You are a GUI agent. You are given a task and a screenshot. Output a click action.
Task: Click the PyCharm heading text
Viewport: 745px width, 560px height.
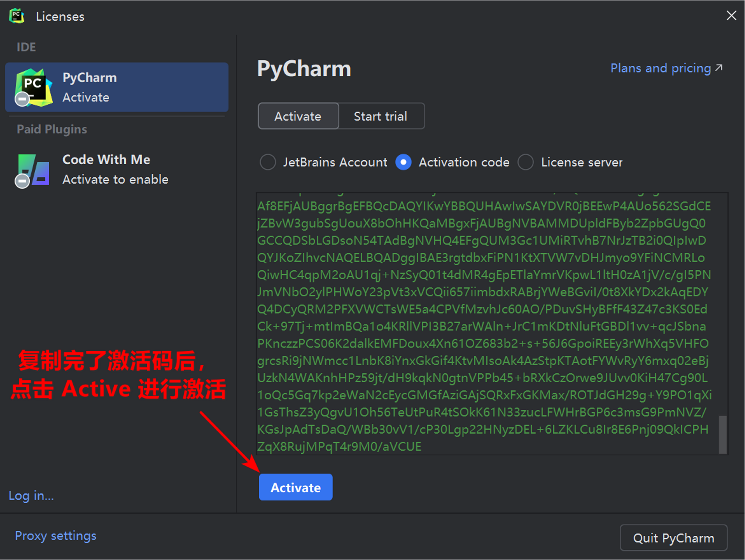tap(304, 69)
